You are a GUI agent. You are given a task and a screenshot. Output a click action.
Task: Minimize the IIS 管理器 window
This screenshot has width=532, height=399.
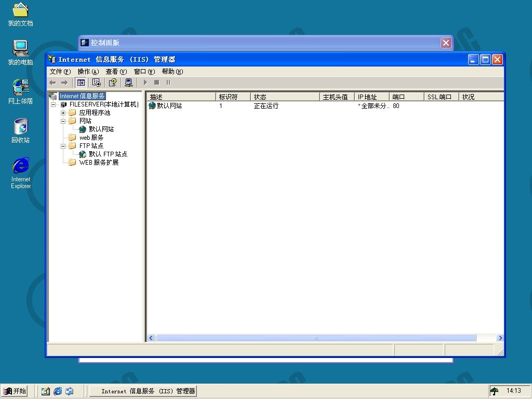[x=473, y=60]
